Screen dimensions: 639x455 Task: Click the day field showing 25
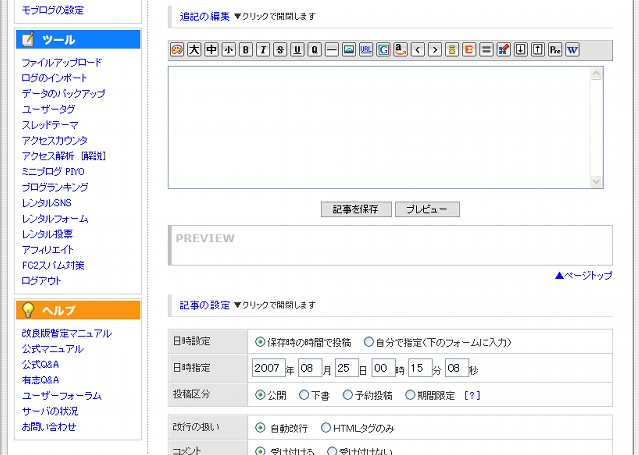(347, 368)
